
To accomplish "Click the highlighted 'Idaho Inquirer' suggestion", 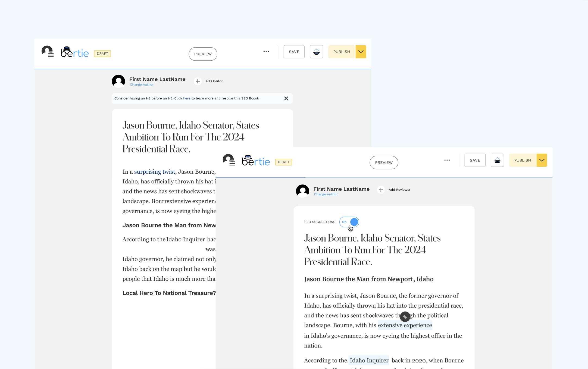I will (x=369, y=360).
